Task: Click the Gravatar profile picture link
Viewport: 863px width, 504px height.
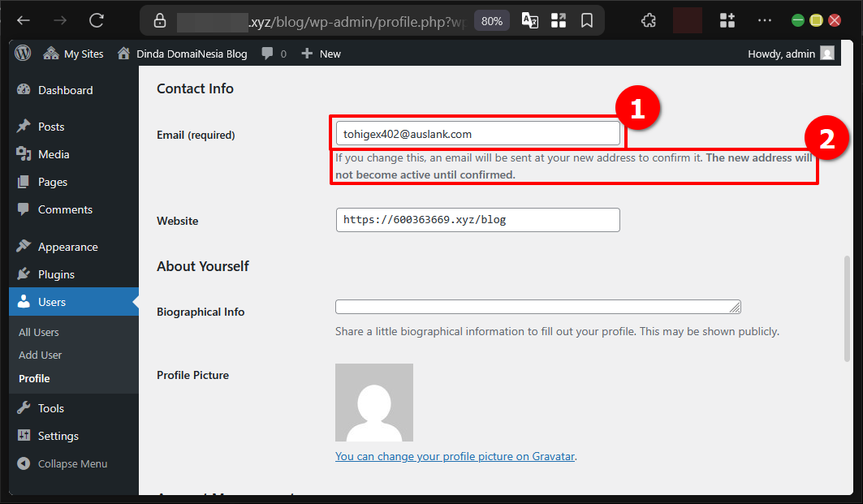Action: coord(455,456)
